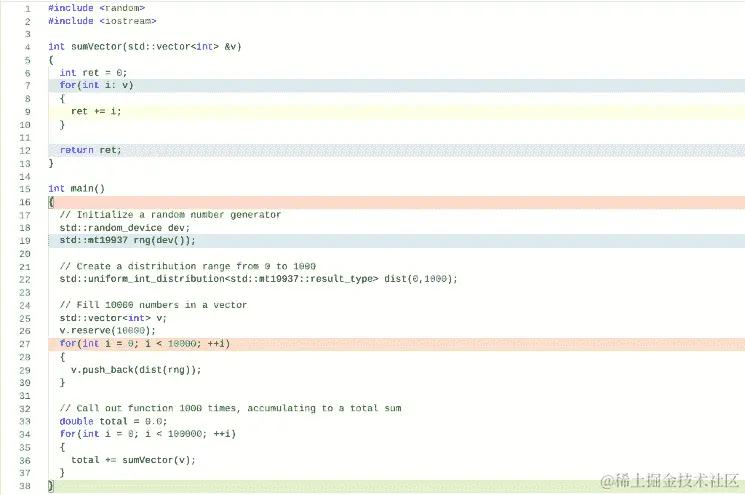This screenshot has width=745, height=495.
Task: Click '#include <iostream>' line
Action: [x=102, y=21]
